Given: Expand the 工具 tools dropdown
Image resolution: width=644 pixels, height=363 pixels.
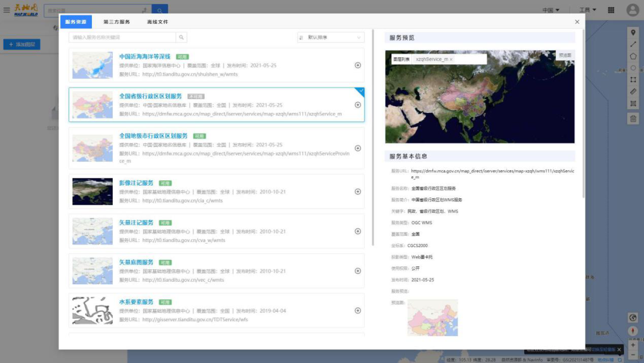Looking at the screenshot, I should tap(588, 10).
